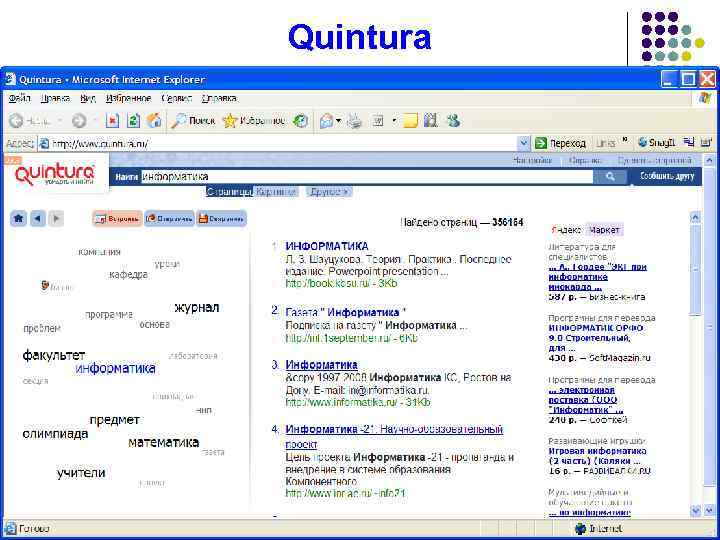
Task: Click the page icon in address bar
Action: (44, 144)
